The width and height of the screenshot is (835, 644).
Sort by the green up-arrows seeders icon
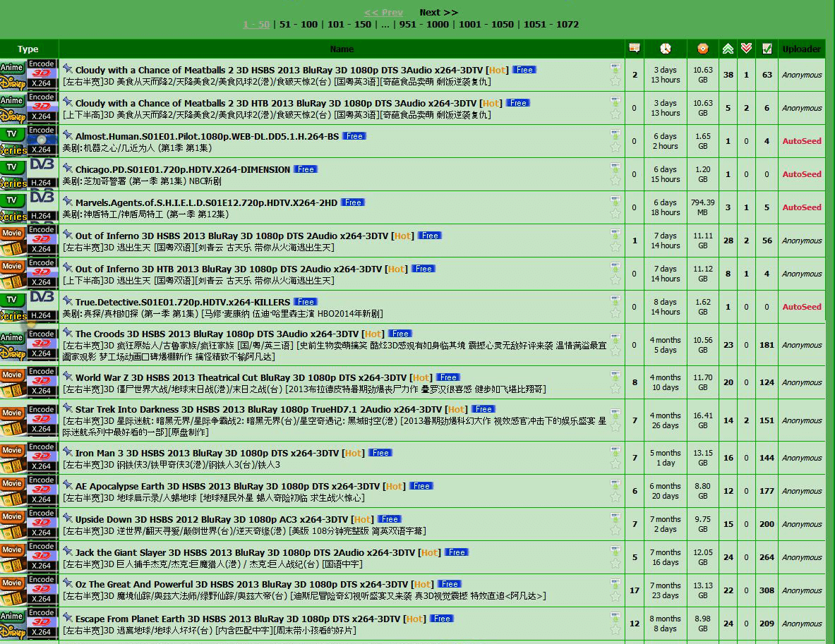coord(728,49)
